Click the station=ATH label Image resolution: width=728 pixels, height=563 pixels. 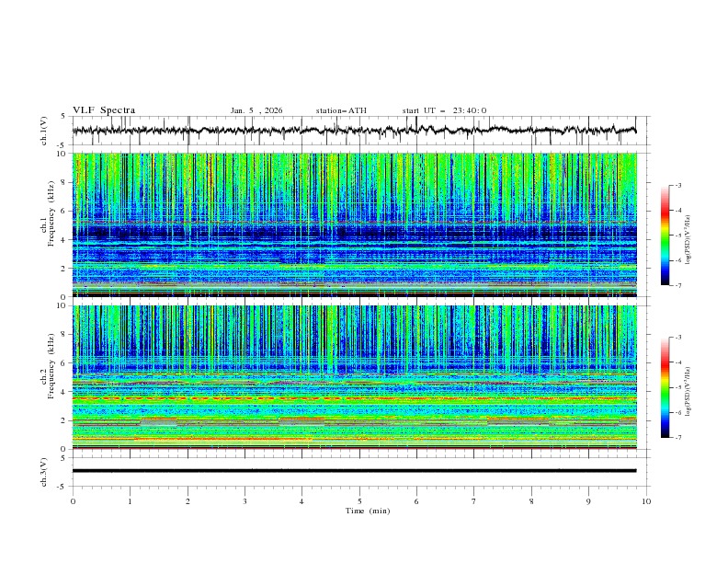tap(341, 110)
